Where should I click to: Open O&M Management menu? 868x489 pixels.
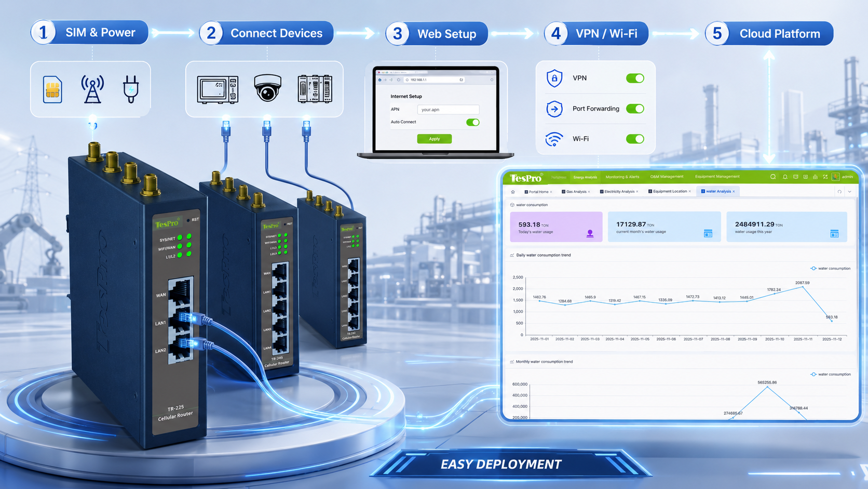coord(667,177)
